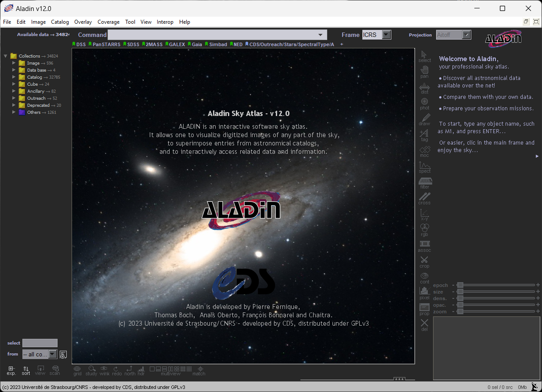Click the select filter text field

point(40,343)
